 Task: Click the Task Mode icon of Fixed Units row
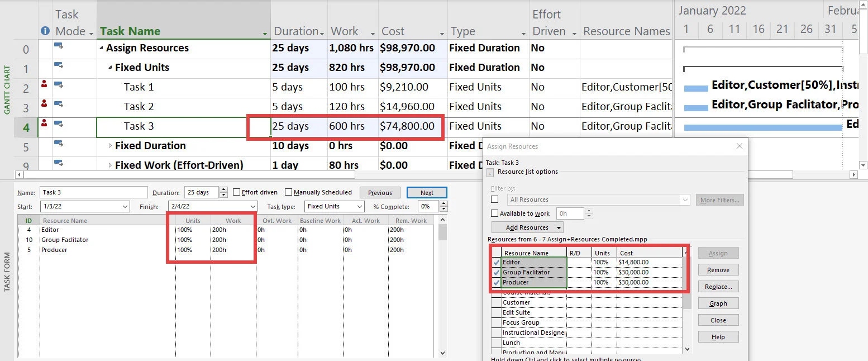click(58, 65)
